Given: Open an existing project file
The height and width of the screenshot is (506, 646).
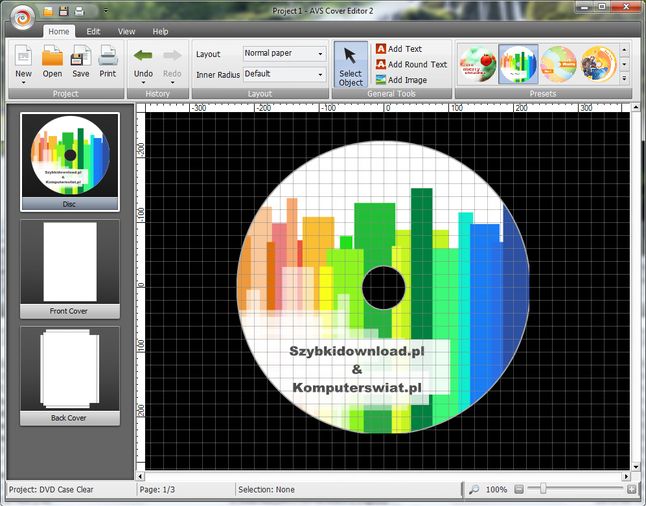Looking at the screenshot, I should (52, 62).
